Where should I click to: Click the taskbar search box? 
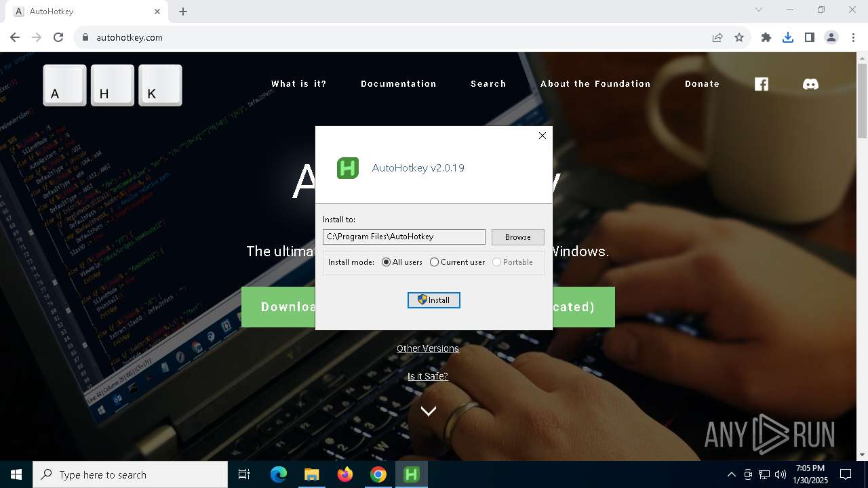130,474
